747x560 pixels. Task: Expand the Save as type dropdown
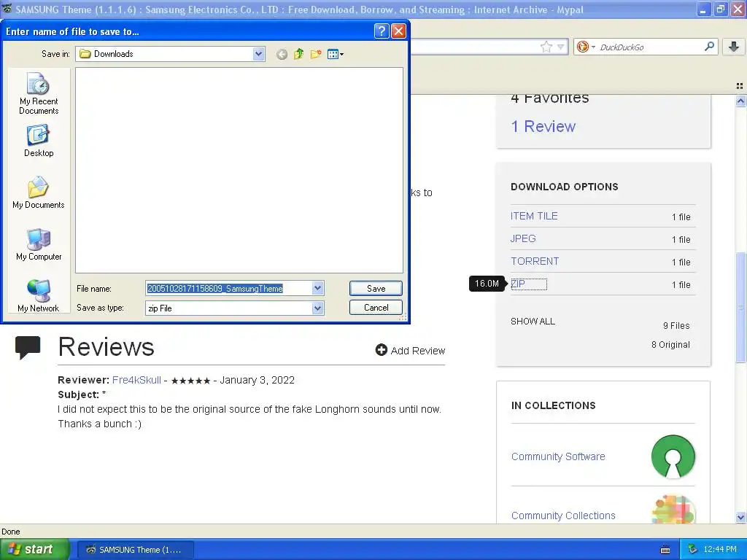tap(317, 308)
